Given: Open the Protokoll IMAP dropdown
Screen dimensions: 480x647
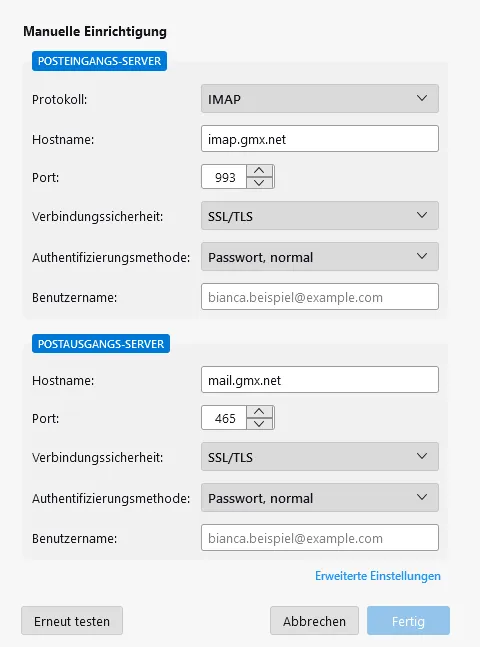Looking at the screenshot, I should click(x=320, y=99).
